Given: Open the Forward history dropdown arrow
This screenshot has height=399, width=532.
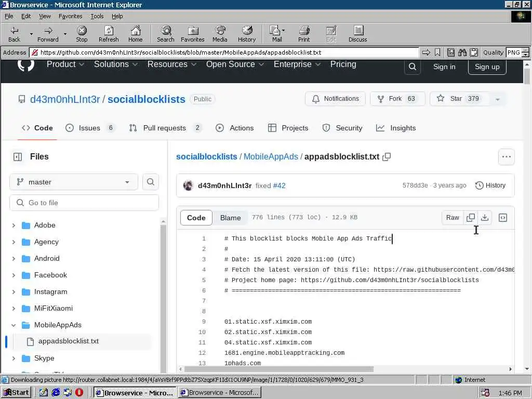Looking at the screenshot, I should (x=65, y=34).
